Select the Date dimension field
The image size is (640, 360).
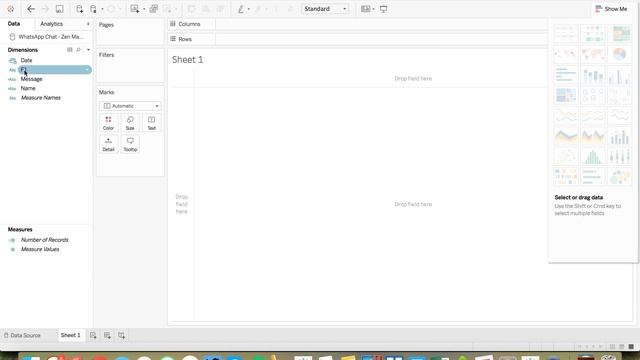point(27,60)
